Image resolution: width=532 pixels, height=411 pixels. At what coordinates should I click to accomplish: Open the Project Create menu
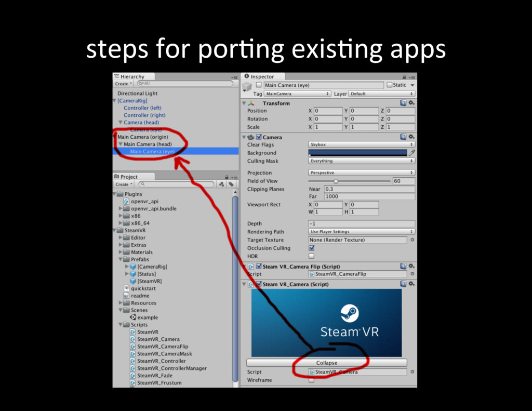124,184
